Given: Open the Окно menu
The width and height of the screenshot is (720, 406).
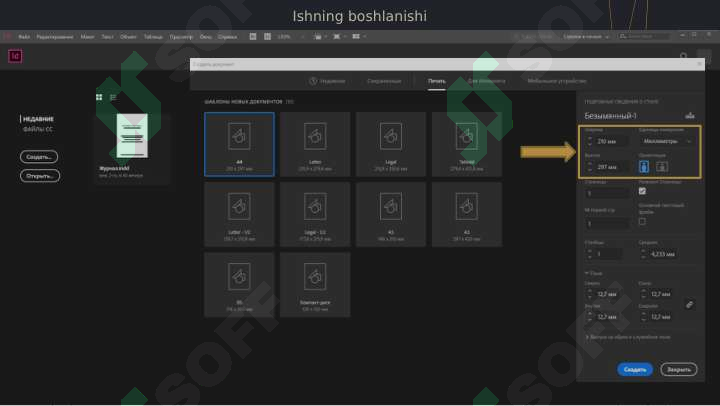Looking at the screenshot, I should (x=205, y=37).
